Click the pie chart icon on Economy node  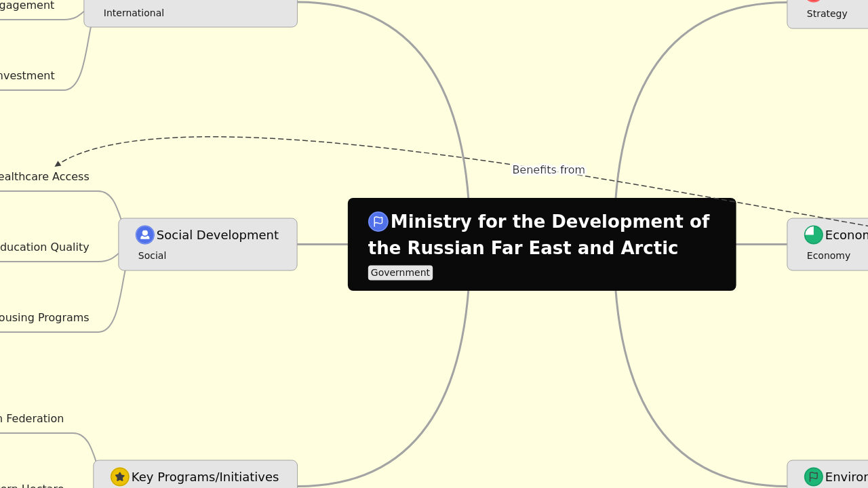point(814,235)
